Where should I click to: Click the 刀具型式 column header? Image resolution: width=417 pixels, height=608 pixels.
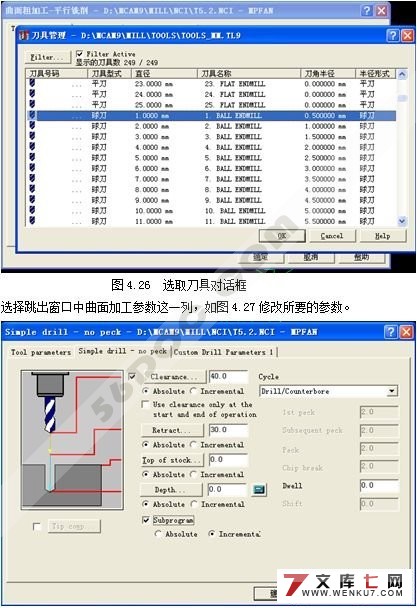tap(110, 74)
